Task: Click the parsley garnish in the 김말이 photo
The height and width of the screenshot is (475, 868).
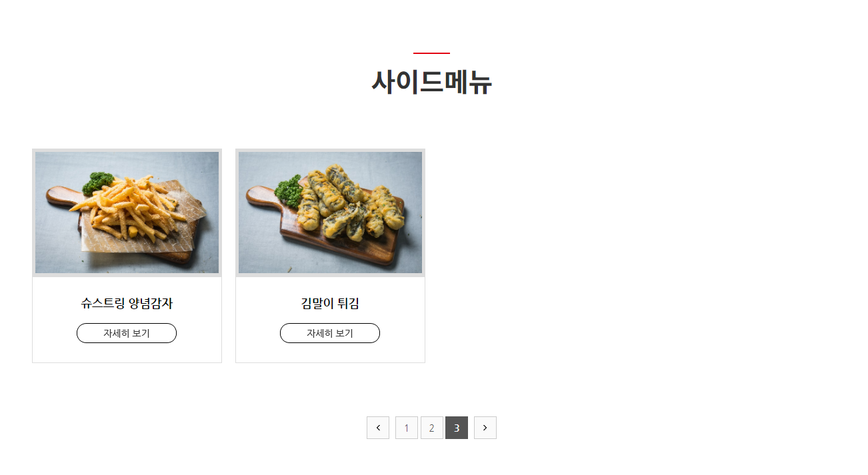Action: tap(289, 191)
